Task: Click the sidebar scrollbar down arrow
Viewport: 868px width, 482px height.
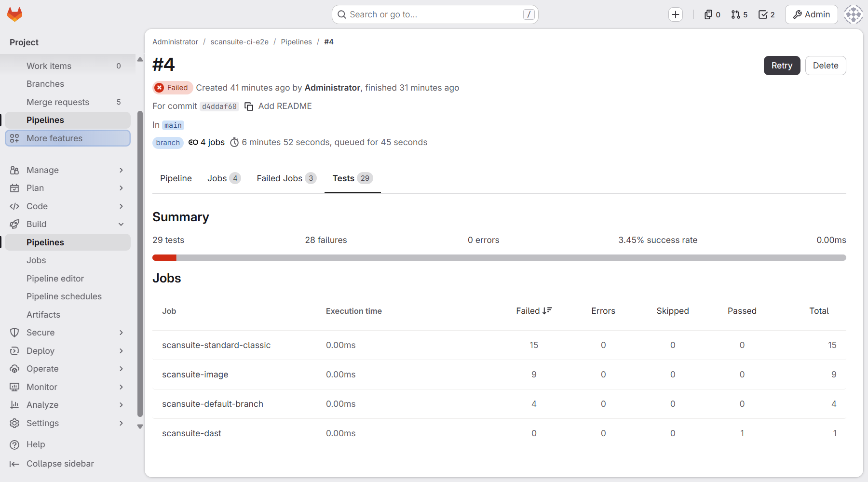Action: coord(140,427)
